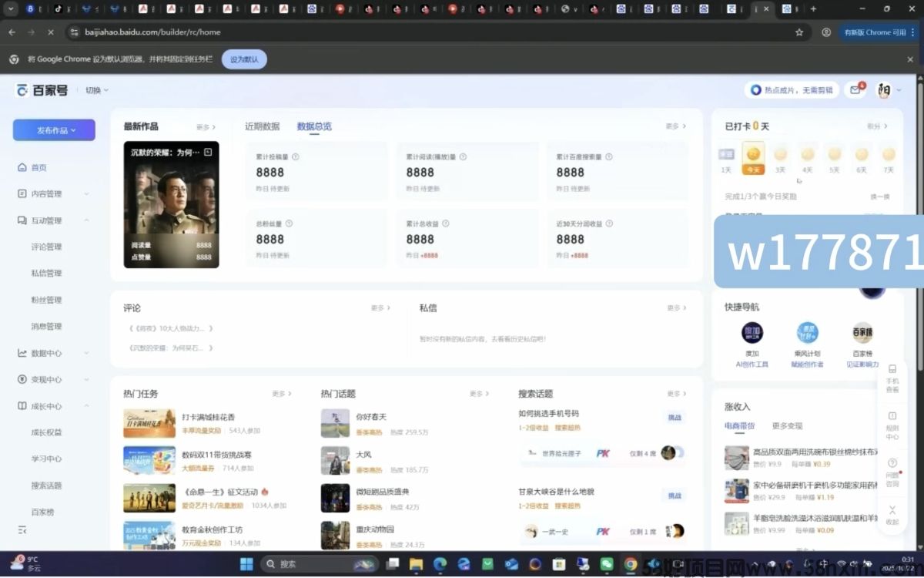Open the 切换 account dropdown
Viewport: 924px width, 578px height.
click(x=96, y=90)
